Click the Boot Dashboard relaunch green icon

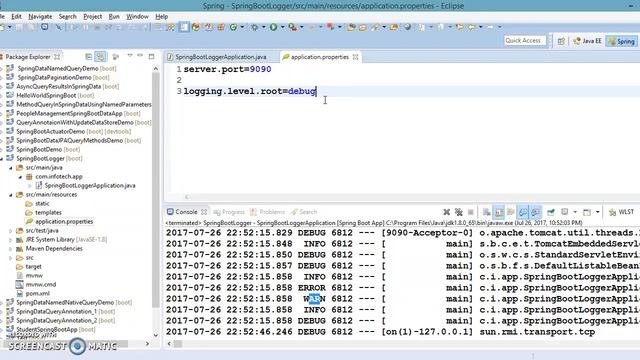point(233,27)
